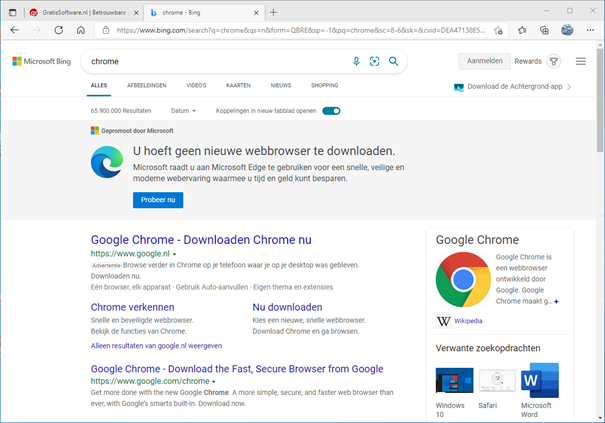The height and width of the screenshot is (423, 605).
Task: Open the Favorites list icon
Action: [522, 30]
